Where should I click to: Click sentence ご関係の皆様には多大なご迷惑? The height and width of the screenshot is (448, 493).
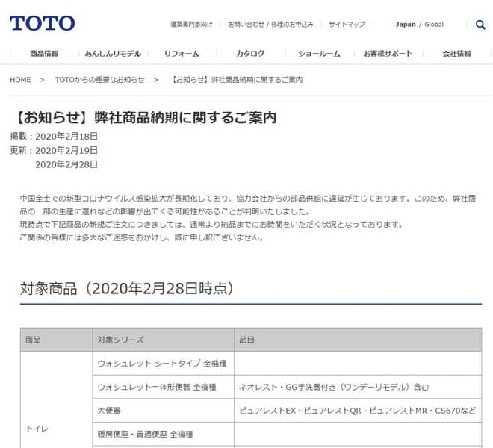(x=141, y=237)
